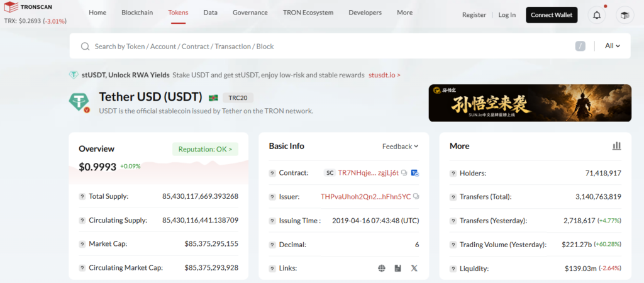Follow the stusdt.io link
The height and width of the screenshot is (283, 644).
pos(384,75)
